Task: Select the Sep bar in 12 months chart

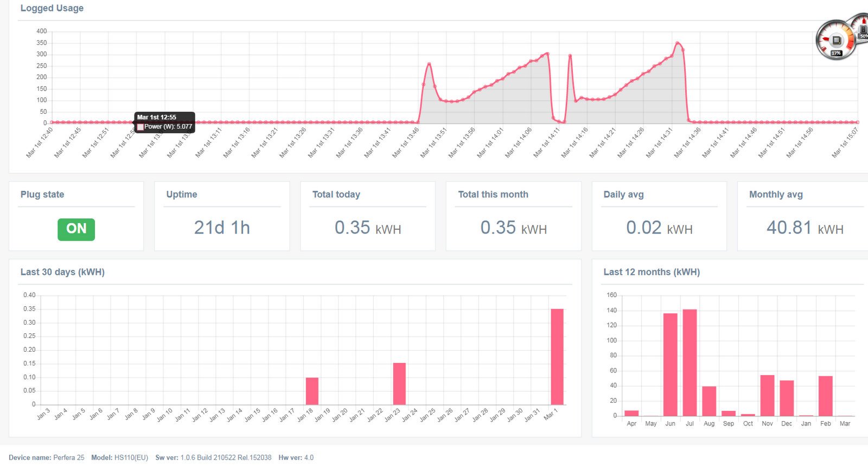Action: click(x=729, y=414)
